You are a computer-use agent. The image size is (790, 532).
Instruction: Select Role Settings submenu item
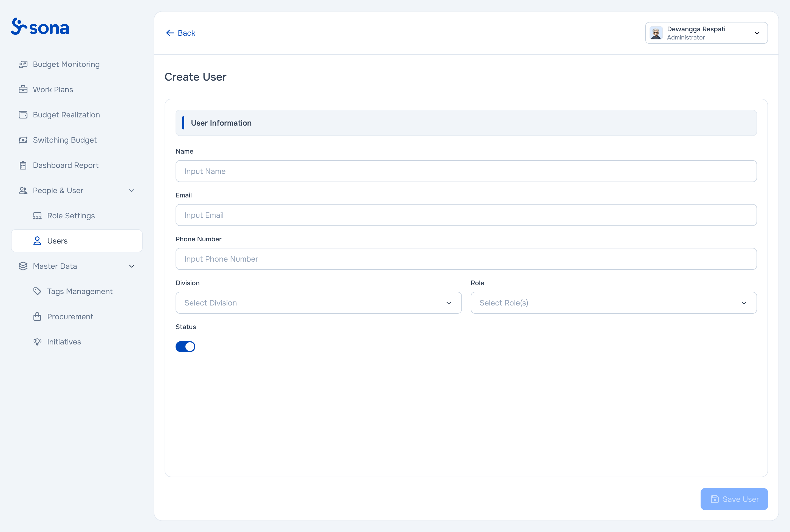pyautogui.click(x=77, y=216)
